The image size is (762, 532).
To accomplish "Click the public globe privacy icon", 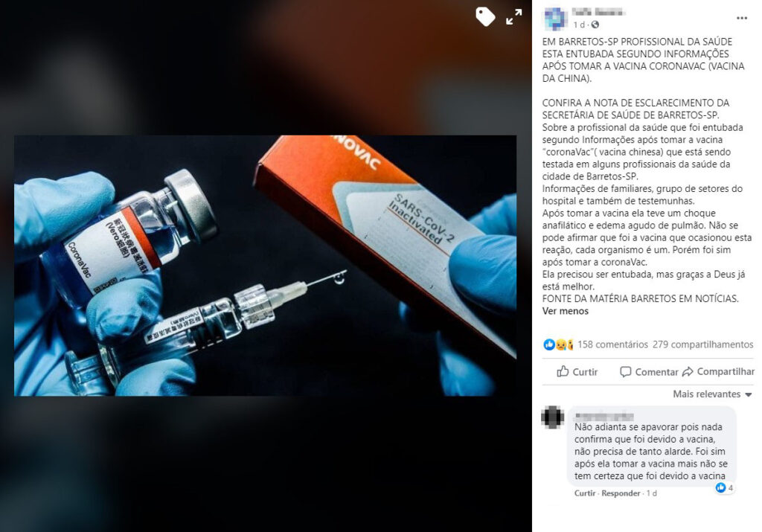I will [x=595, y=25].
